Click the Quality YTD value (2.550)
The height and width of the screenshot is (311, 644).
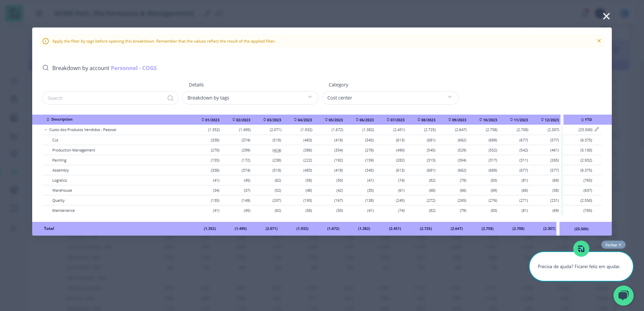(x=586, y=200)
